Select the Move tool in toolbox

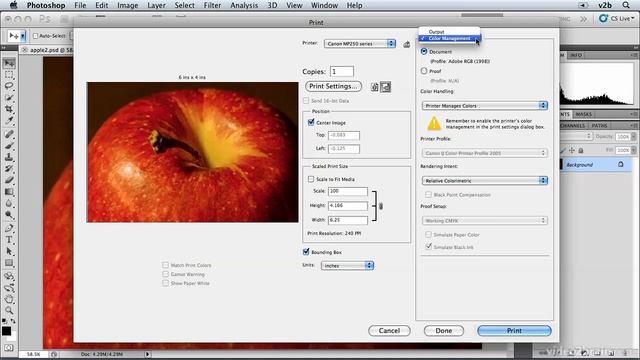[9, 63]
